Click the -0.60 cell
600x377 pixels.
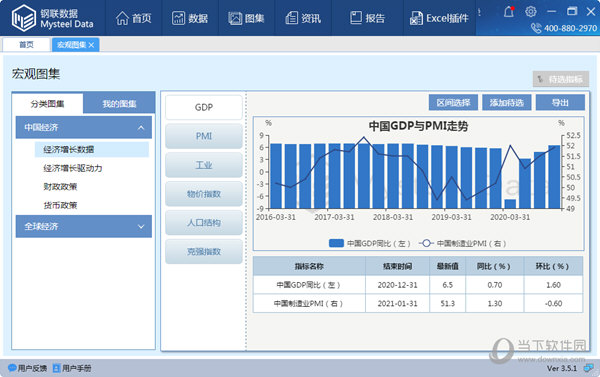[x=553, y=304]
